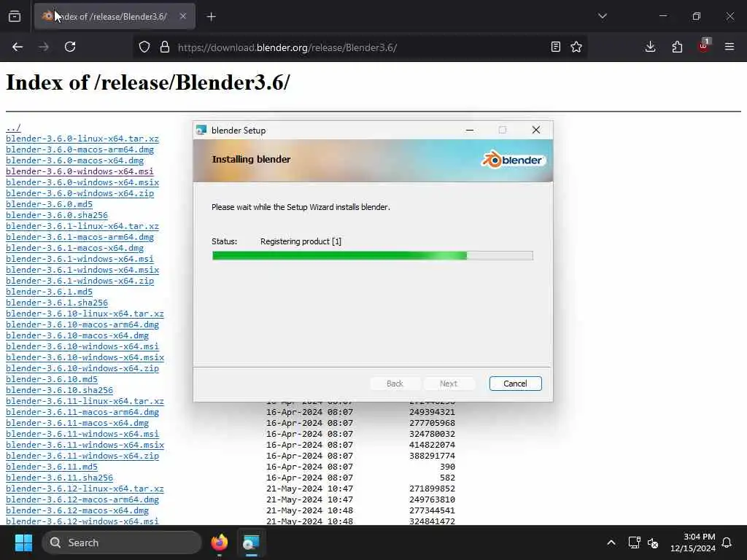Close the blender Setup dialog
747x560 pixels.
536,130
